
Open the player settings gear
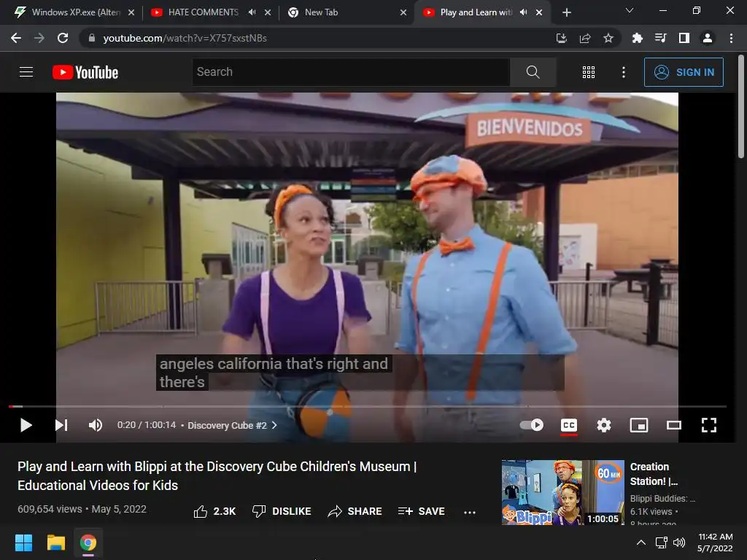click(x=603, y=425)
